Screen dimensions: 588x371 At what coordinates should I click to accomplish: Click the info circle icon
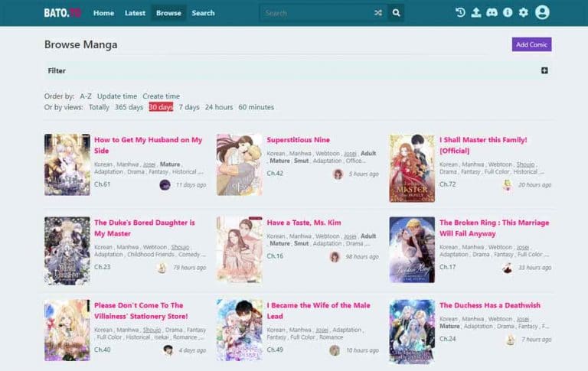click(507, 12)
